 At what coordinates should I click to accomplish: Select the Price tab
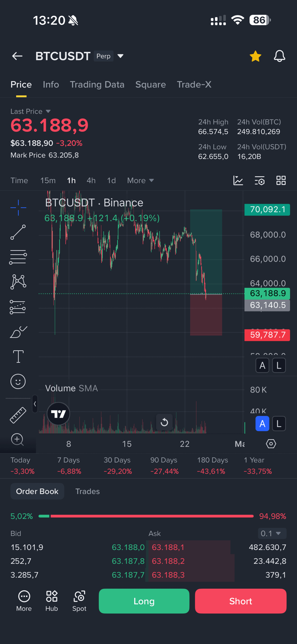tap(21, 84)
